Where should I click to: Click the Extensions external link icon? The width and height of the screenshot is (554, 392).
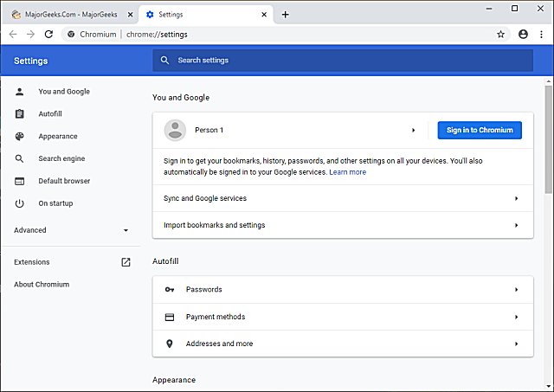126,262
